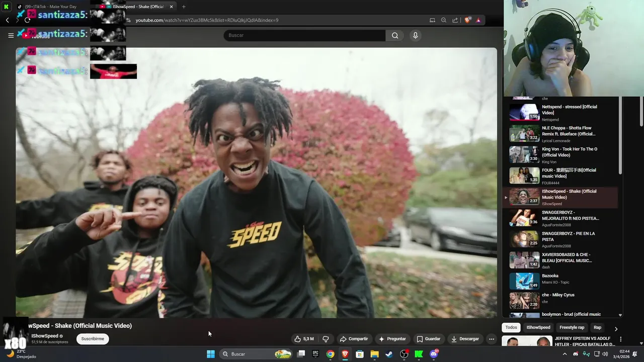Open OBS Studio from taskbar

tap(404, 354)
